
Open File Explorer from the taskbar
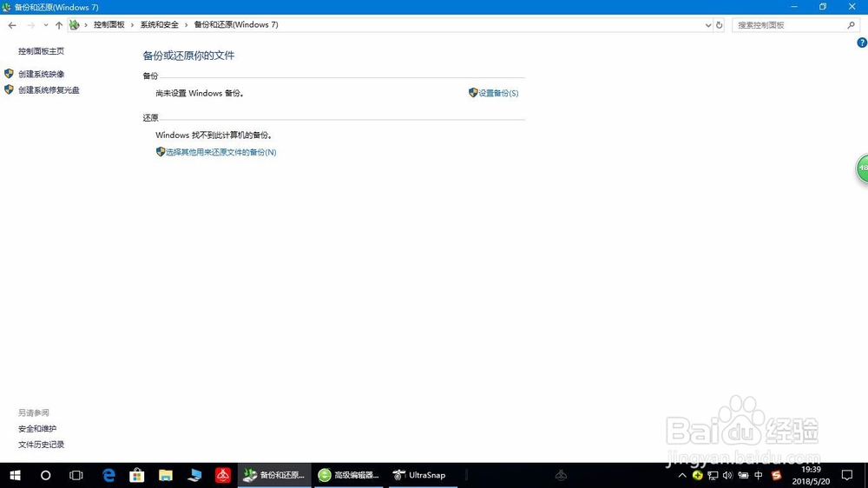coord(166,475)
